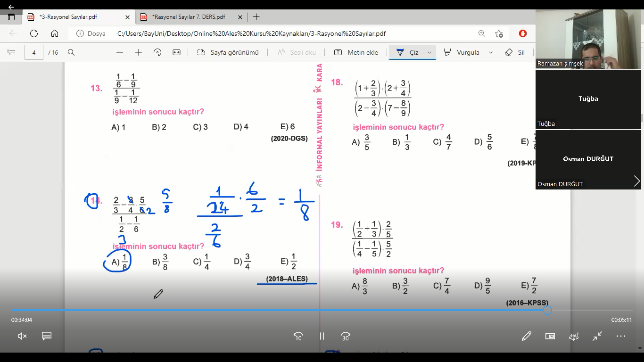644x362 pixels.
Task: Click the question number 18.
Action: point(337,82)
